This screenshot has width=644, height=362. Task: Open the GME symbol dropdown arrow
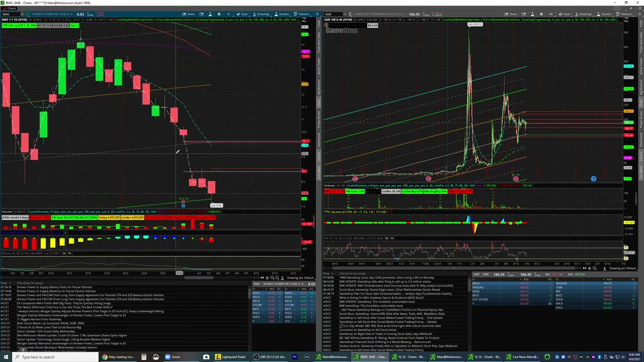pos(345,14)
